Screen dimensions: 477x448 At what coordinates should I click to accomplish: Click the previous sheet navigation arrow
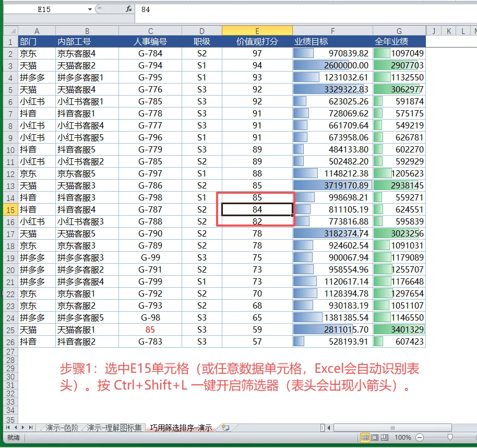[16, 427]
